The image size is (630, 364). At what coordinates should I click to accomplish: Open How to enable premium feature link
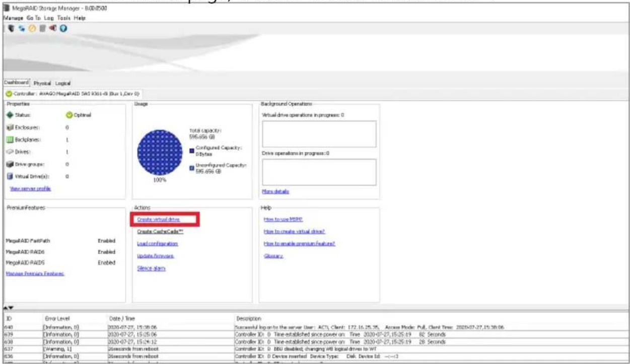tap(299, 244)
